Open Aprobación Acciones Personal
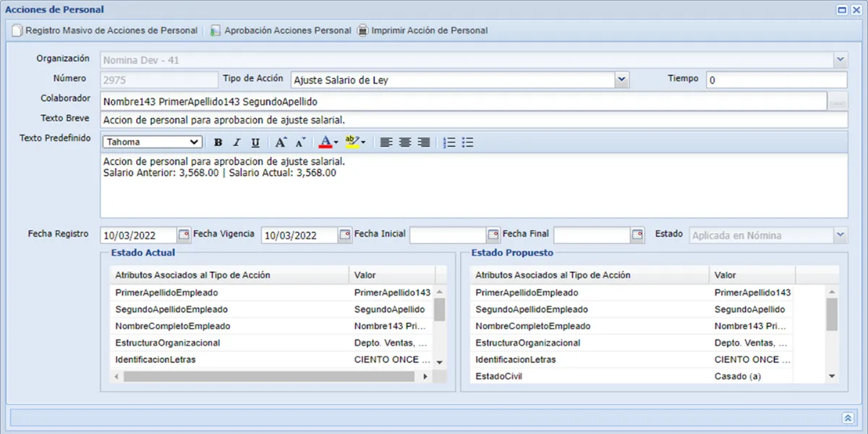The height and width of the screenshot is (434, 868). click(x=281, y=31)
